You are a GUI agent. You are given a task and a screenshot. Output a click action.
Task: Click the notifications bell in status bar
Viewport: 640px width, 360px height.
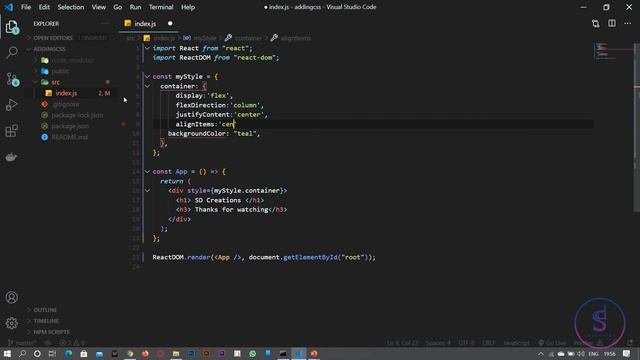point(630,343)
